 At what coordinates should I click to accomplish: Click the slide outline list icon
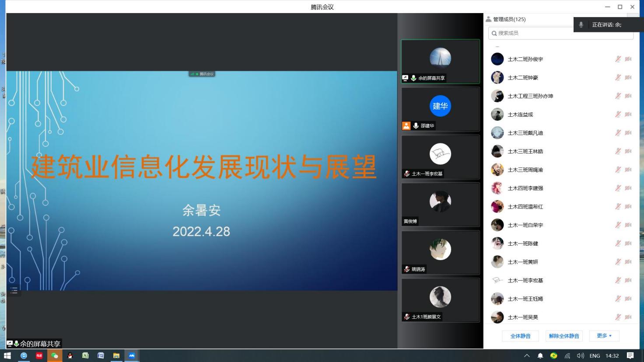pyautogui.click(x=14, y=291)
